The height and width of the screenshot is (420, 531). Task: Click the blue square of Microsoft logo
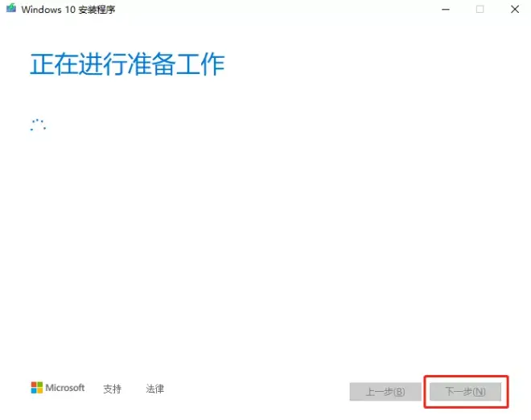[34, 390]
